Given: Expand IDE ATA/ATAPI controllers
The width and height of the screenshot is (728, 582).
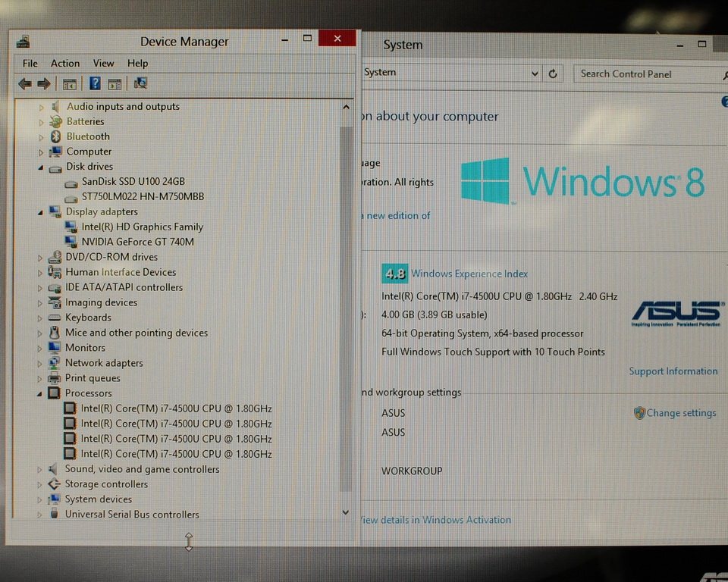Looking at the screenshot, I should (x=40, y=288).
